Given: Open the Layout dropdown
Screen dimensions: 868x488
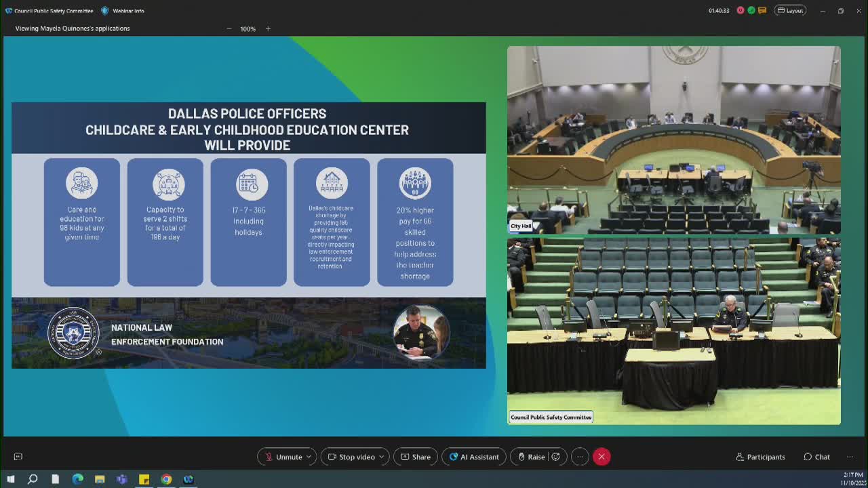Looking at the screenshot, I should click(x=790, y=10).
